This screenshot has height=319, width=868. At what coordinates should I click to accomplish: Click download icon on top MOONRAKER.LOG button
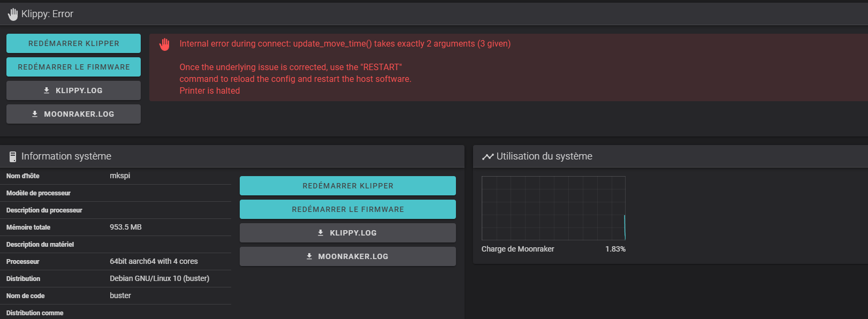click(x=35, y=114)
